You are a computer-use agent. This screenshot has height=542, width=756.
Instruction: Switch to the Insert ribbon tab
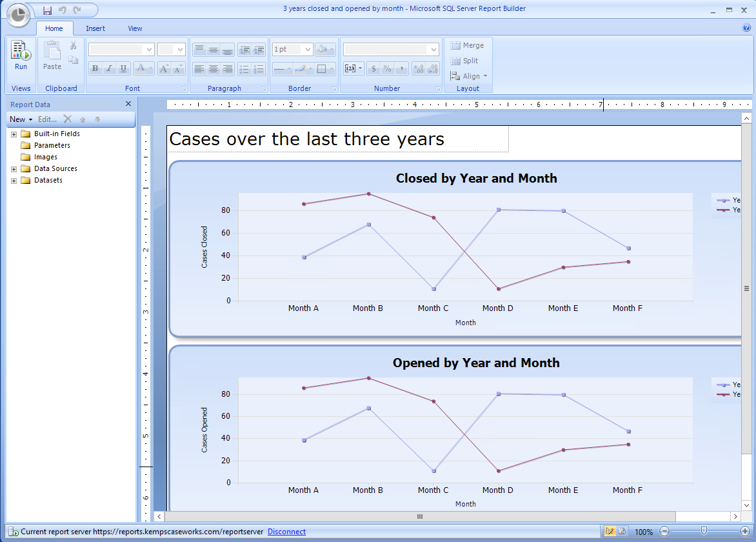[95, 28]
